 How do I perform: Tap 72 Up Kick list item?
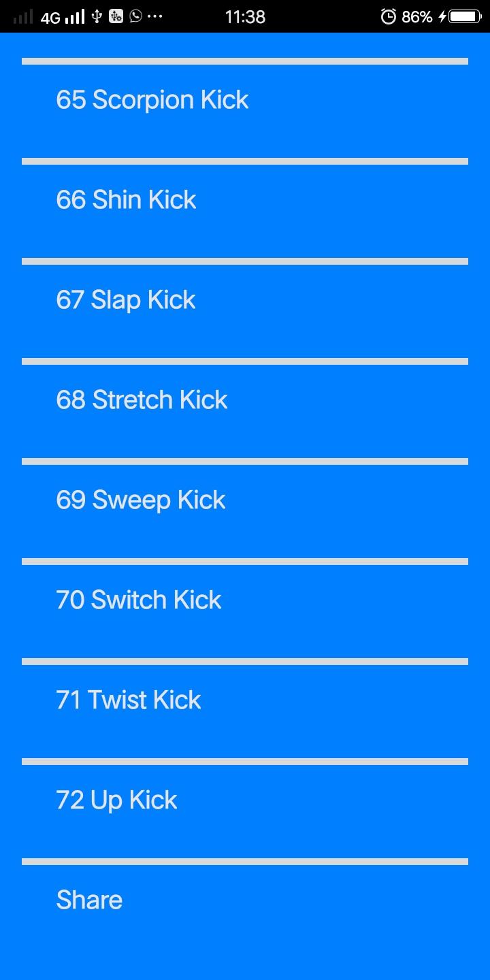point(116,800)
